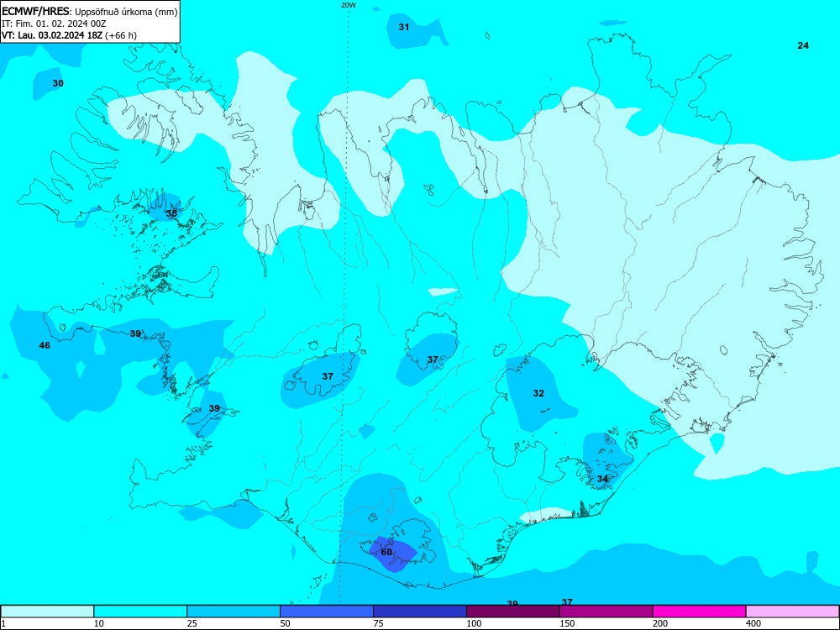Click the hot pink 200–400 mm legend swatch

point(700,612)
